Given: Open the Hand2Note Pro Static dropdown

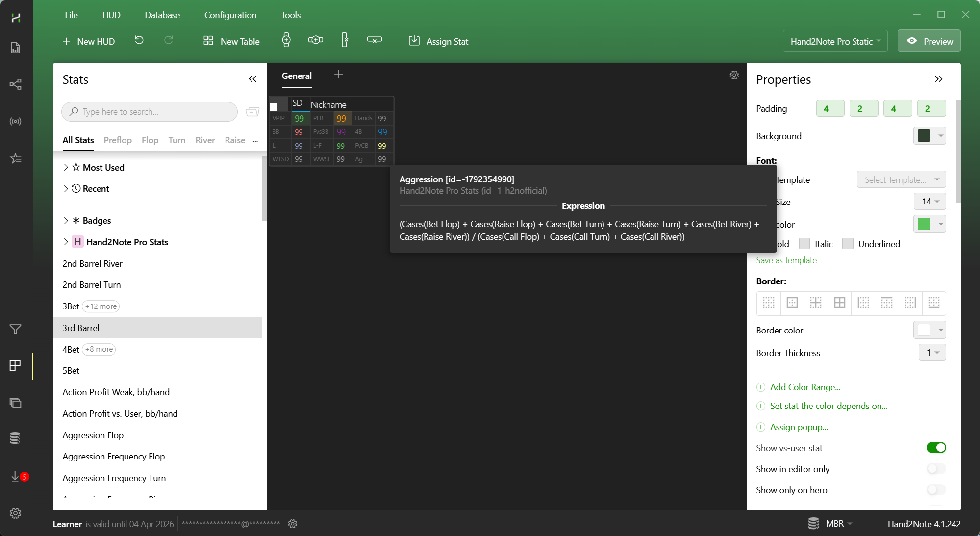Looking at the screenshot, I should coord(835,41).
